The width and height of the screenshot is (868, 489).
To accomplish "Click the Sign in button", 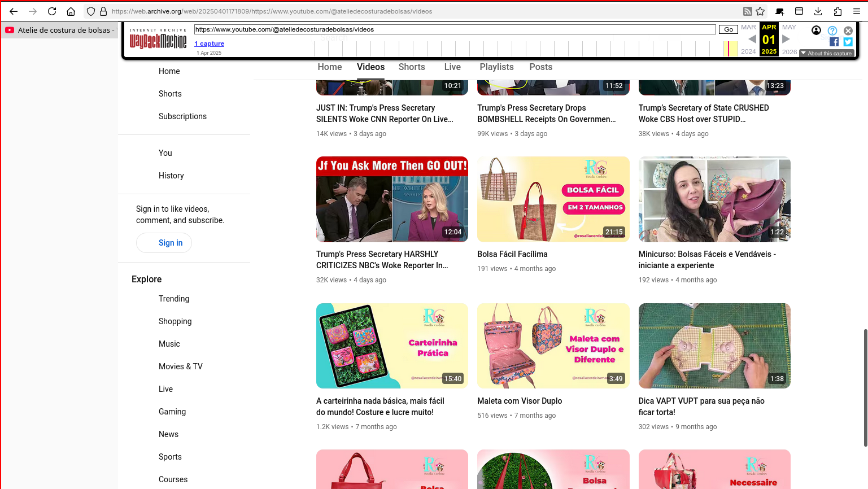I will click(x=164, y=243).
